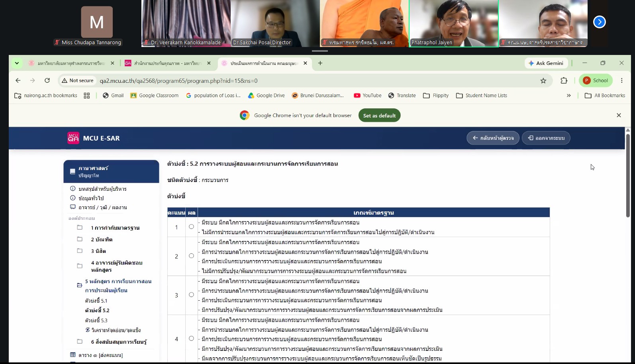Open the Chrome extensions puzzle icon
Screen dimensions: 635x364
click(x=564, y=80)
